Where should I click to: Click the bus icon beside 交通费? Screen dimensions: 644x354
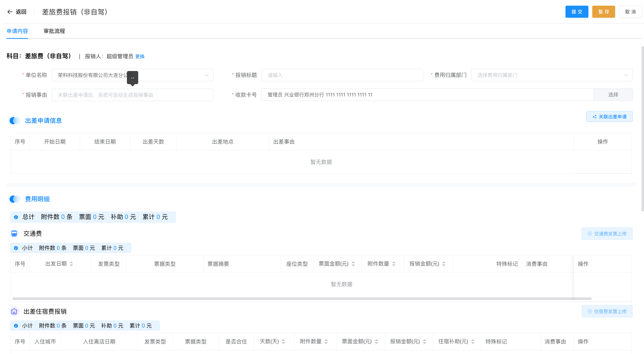pos(14,234)
